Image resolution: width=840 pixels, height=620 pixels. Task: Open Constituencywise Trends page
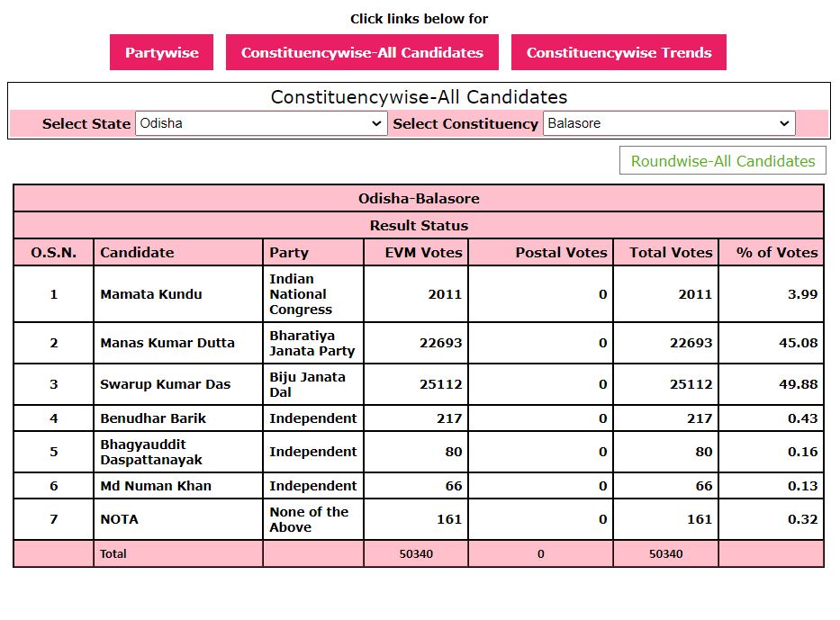[619, 52]
